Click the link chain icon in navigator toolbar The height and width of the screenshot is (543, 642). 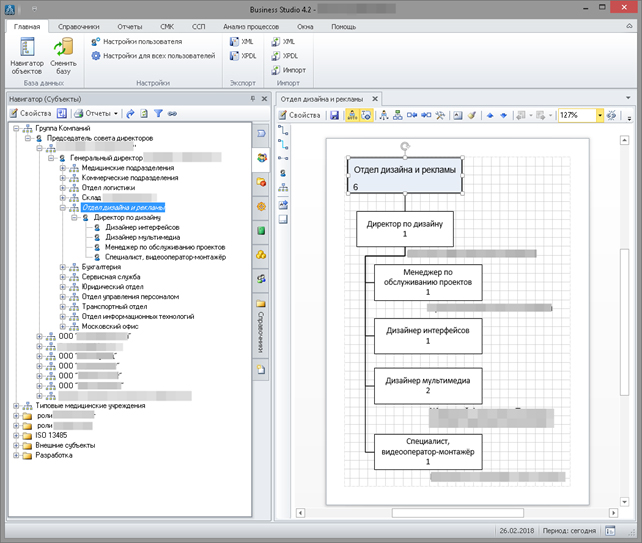click(172, 114)
